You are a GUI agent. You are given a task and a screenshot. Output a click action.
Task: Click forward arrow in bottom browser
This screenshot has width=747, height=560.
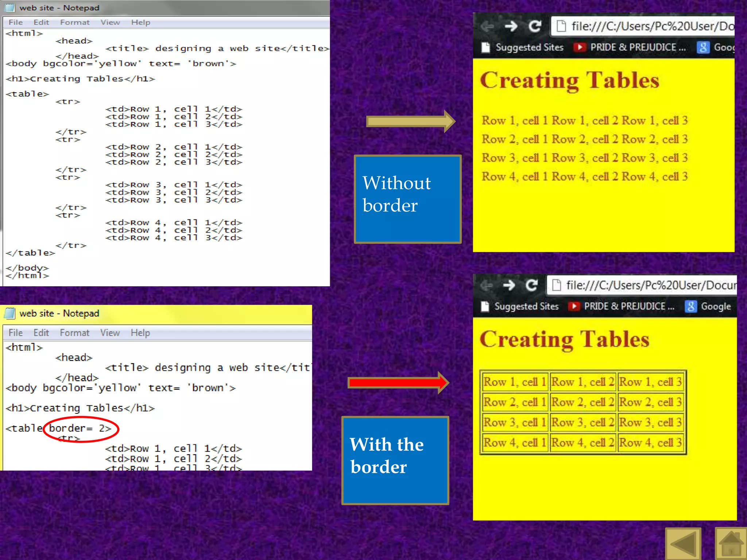[509, 285]
